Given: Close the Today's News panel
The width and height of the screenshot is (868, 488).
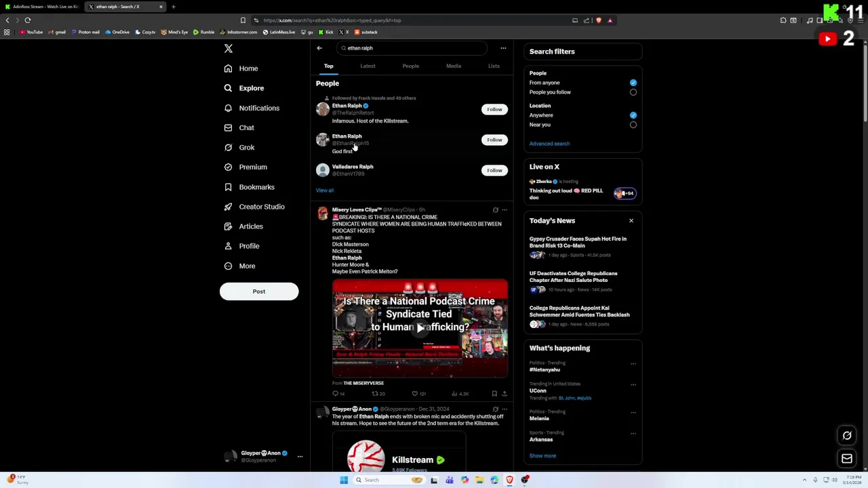Looking at the screenshot, I should 631,221.
